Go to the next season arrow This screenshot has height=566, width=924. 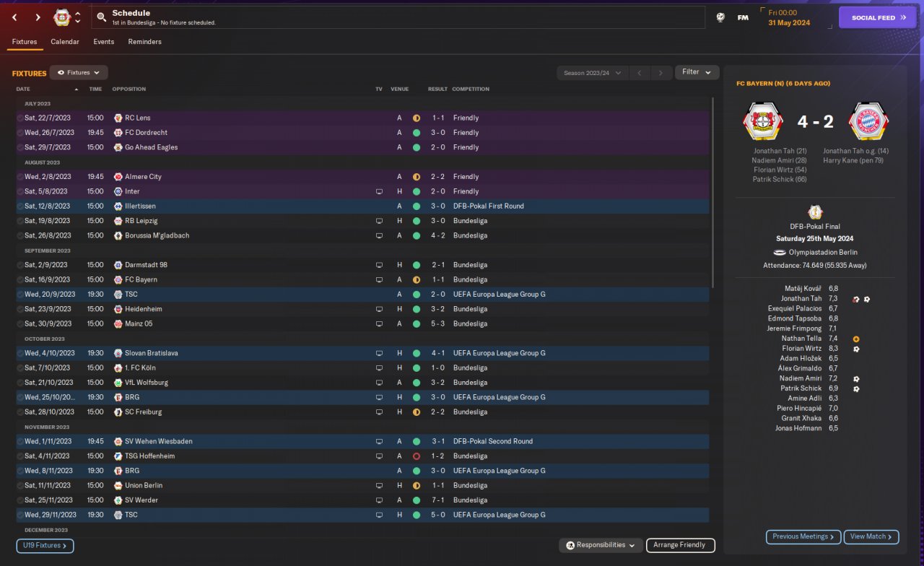click(x=661, y=73)
